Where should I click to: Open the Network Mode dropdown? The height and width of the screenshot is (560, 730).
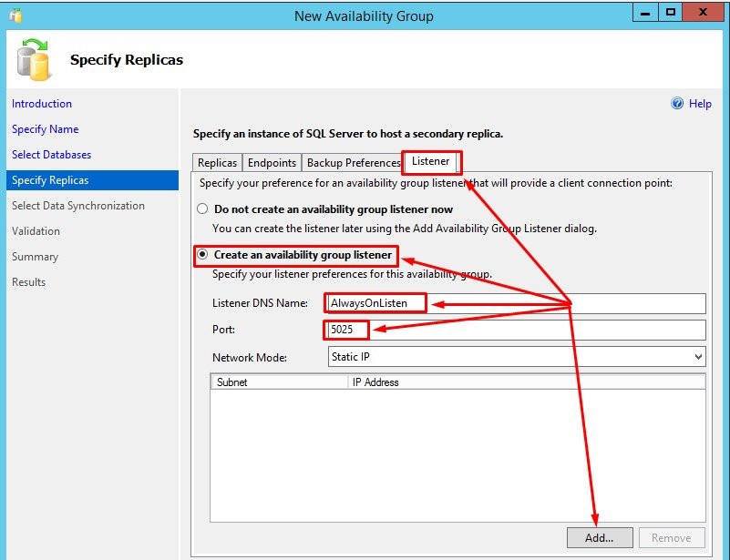(x=516, y=357)
